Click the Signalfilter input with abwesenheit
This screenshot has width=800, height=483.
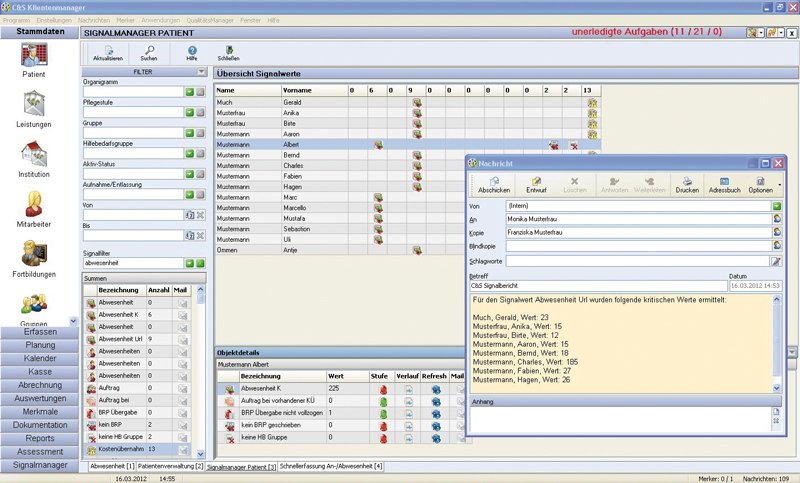tap(133, 263)
